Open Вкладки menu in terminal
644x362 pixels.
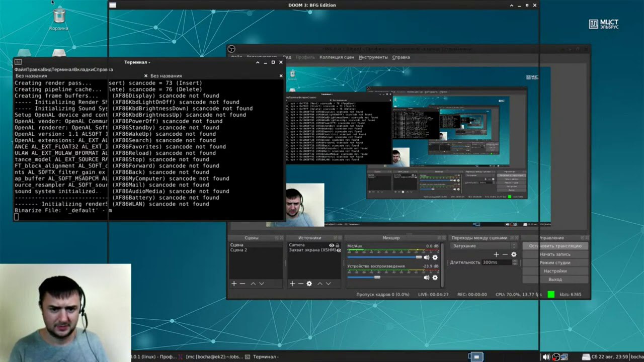pos(84,69)
